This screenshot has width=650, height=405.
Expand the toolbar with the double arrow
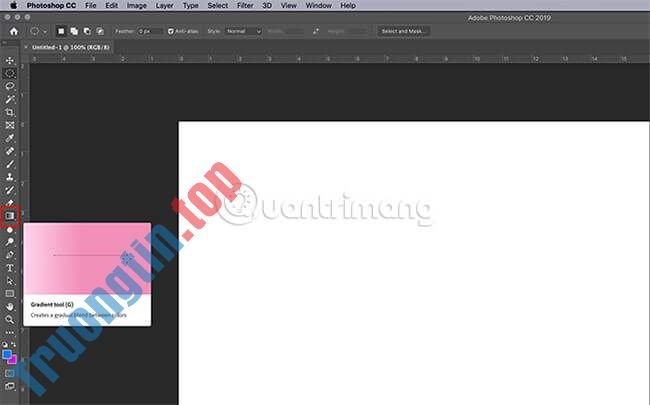pos(5,42)
